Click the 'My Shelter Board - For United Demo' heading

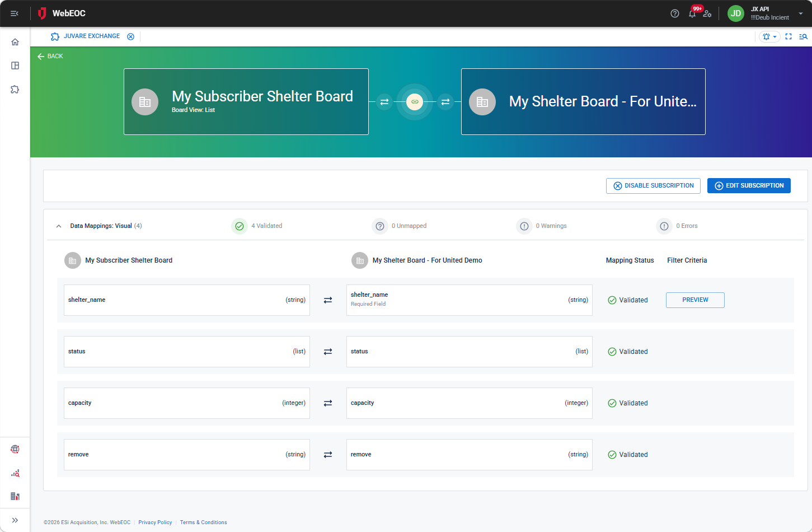(428, 260)
